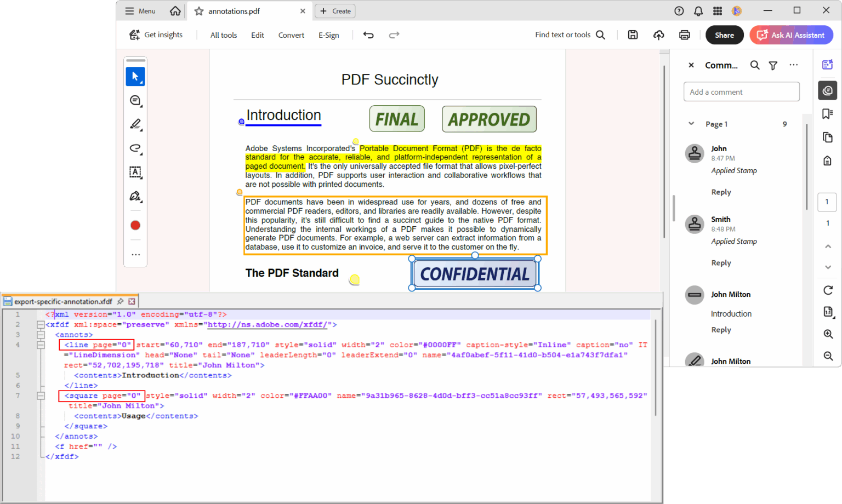Save the file with the disk icon
Viewport: 842px width, 504px height.
click(633, 35)
